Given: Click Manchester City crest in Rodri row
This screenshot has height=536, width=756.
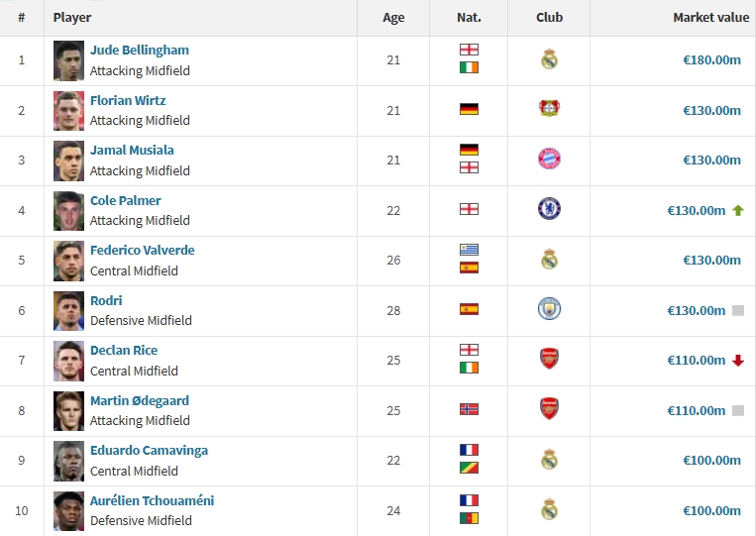Looking at the screenshot, I should click(549, 309).
